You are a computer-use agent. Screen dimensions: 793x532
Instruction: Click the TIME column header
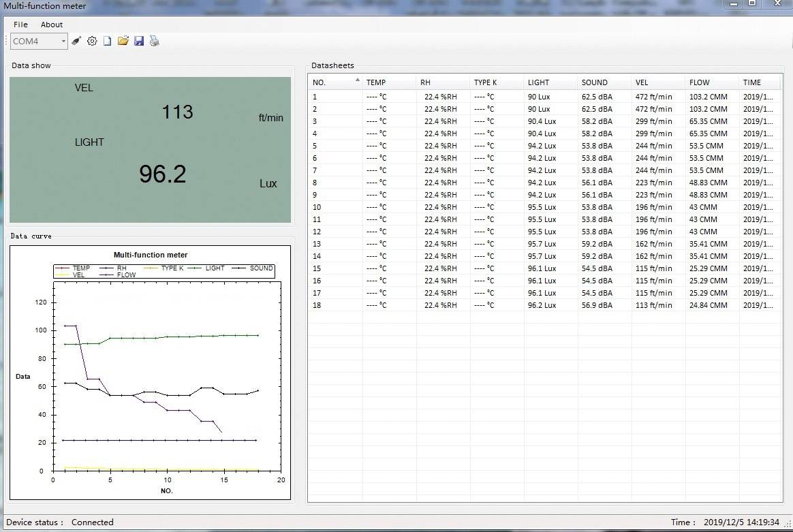752,82
